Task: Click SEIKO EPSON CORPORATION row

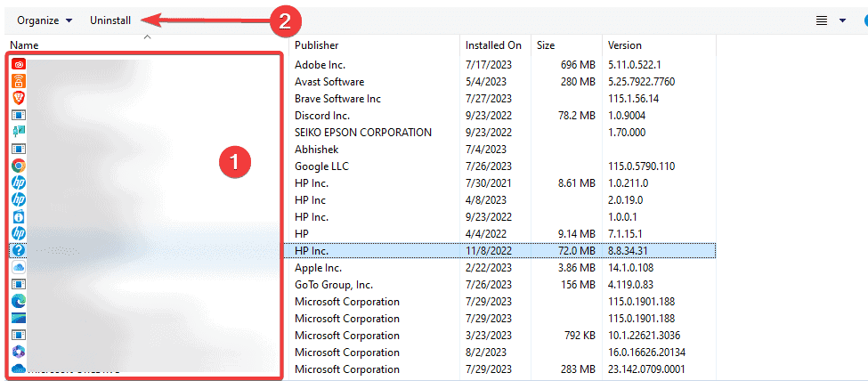Action: pos(363,133)
